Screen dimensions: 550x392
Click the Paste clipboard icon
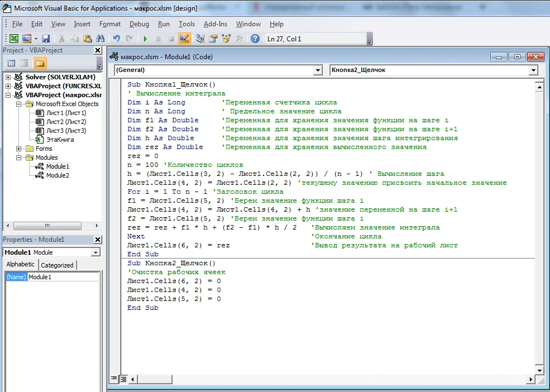pyautogui.click(x=87, y=39)
